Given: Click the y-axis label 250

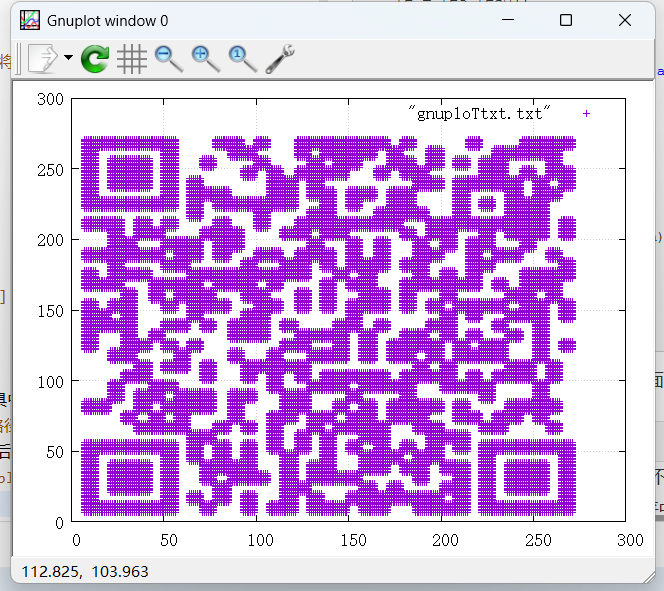Looking at the screenshot, I should (x=50, y=170).
